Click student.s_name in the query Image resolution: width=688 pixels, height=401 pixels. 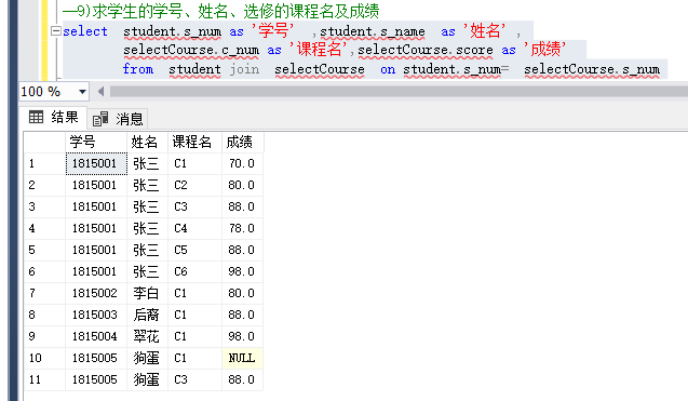[372, 32]
